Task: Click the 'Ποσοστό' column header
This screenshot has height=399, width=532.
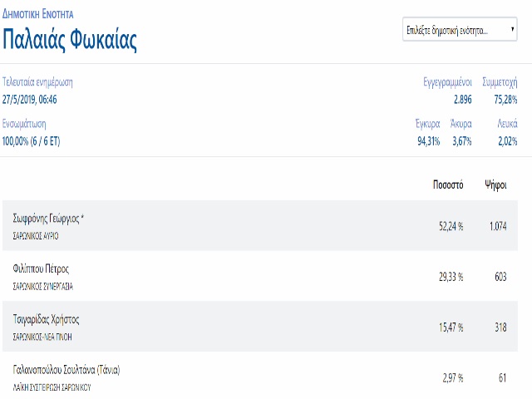Action: coord(448,185)
